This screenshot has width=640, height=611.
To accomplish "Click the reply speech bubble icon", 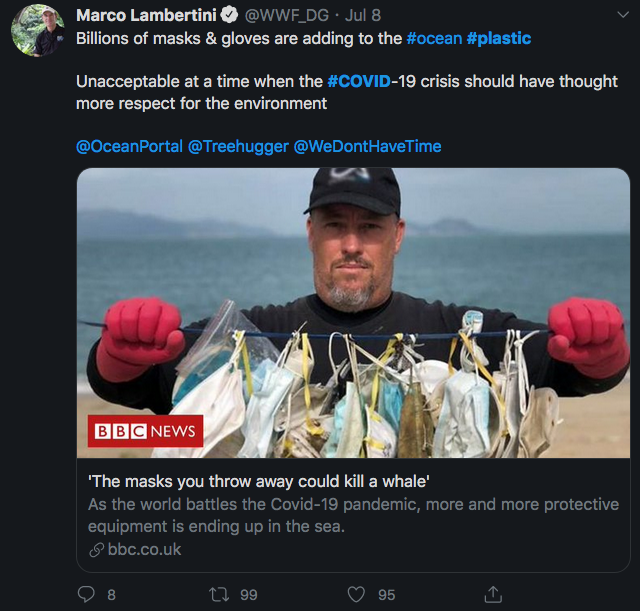I will click(x=86, y=594).
